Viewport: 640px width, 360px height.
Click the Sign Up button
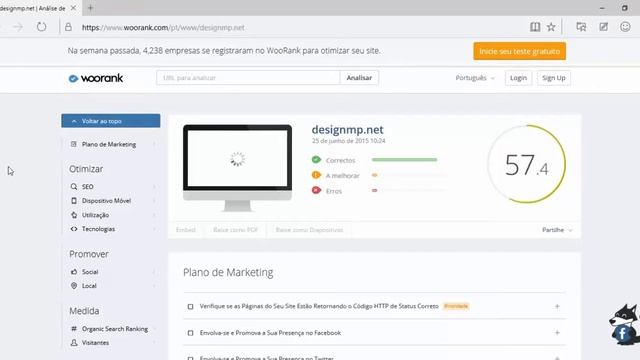coord(554,78)
